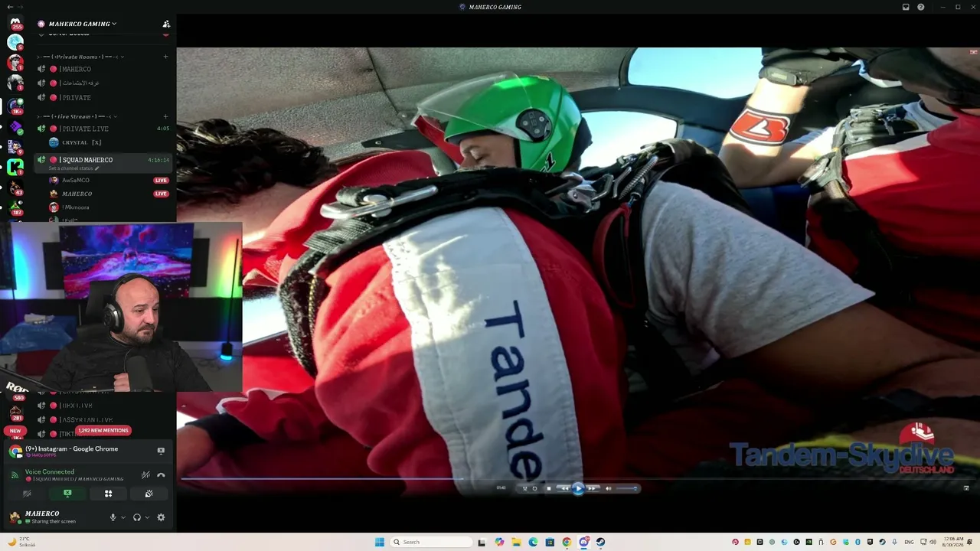Toggle noise suppression in voice panel
Viewport: 980px width, 551px height.
(145, 475)
